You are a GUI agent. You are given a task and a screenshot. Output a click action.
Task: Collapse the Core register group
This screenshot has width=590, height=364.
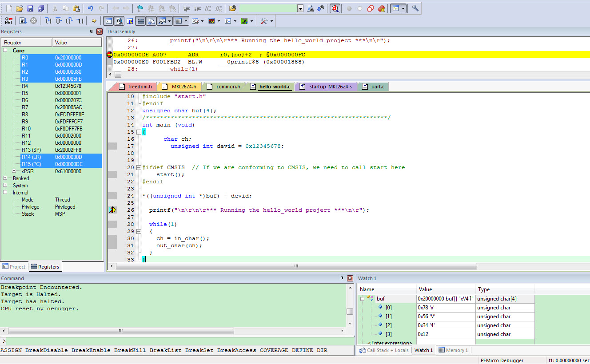click(x=5, y=51)
